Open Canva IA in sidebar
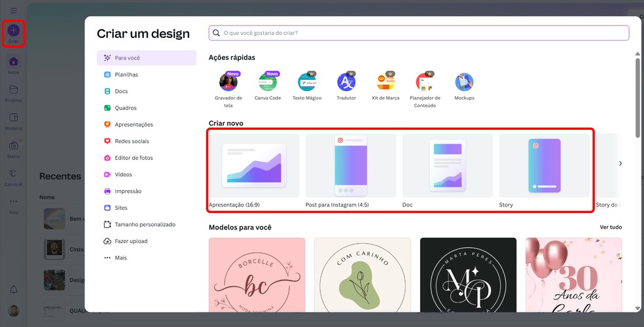The height and width of the screenshot is (327, 644). pyautogui.click(x=14, y=178)
